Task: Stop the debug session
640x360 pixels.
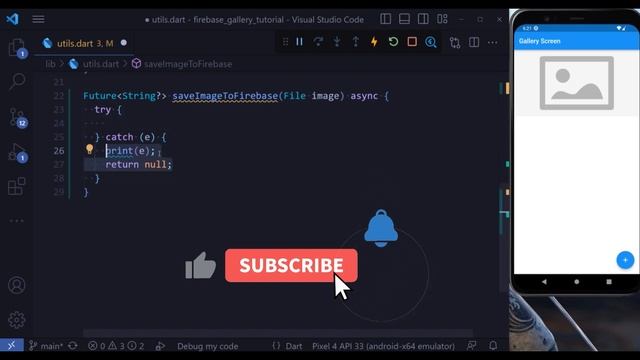Action: click(x=412, y=42)
